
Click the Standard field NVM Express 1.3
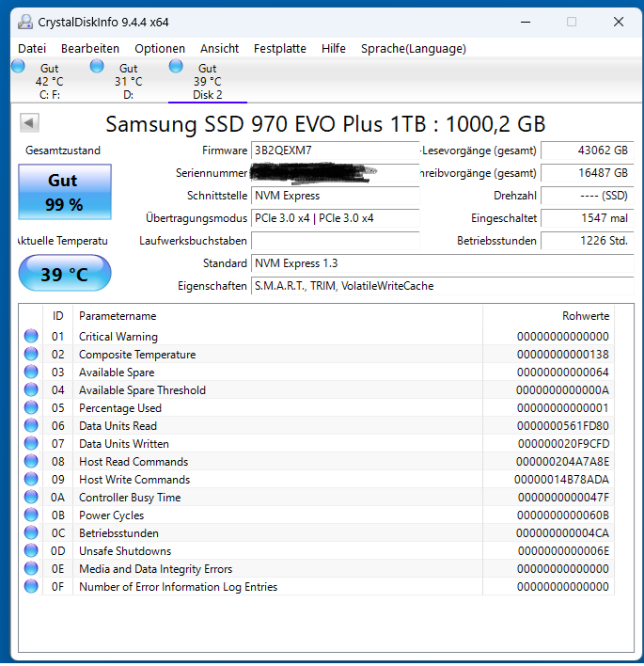tap(443, 263)
